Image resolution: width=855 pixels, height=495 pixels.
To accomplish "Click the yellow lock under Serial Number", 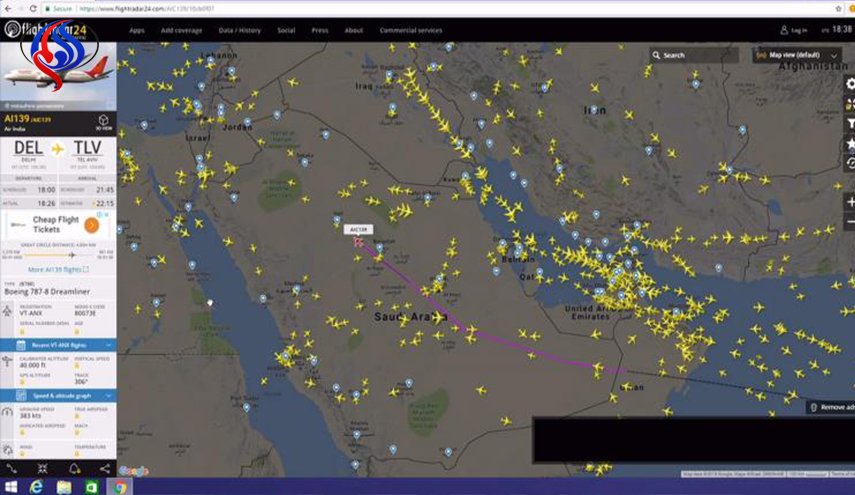I will pyautogui.click(x=22, y=331).
